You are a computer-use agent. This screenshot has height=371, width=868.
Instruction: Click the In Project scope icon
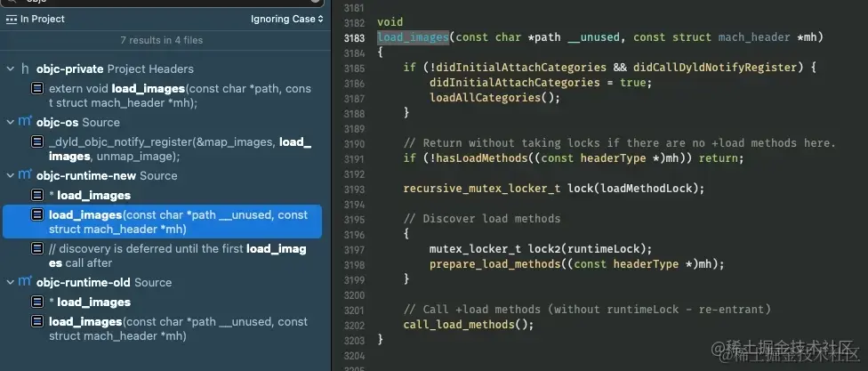tap(12, 19)
